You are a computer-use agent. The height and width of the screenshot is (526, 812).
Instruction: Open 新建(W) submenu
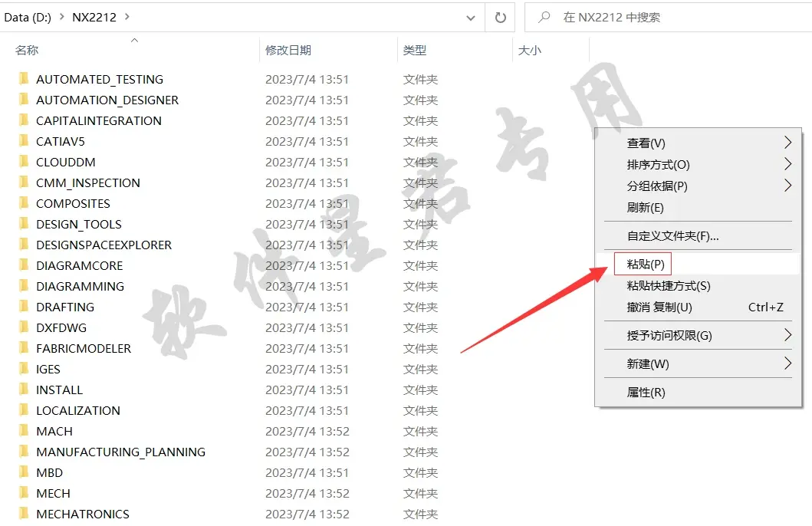(x=698, y=364)
